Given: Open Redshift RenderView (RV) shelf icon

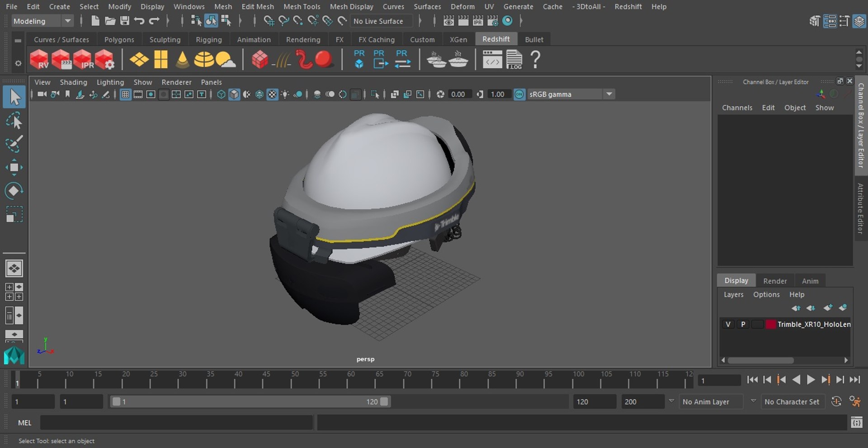Looking at the screenshot, I should pyautogui.click(x=39, y=59).
